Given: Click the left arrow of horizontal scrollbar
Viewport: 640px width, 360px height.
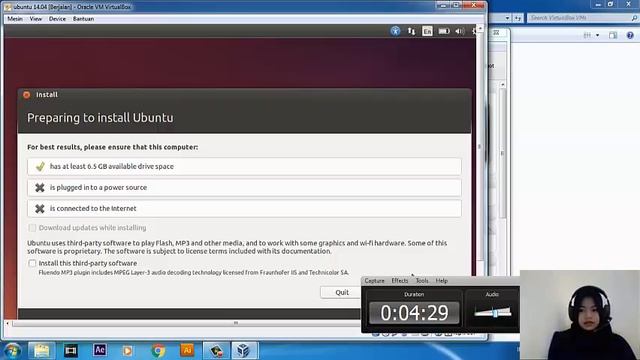Looking at the screenshot, I should coord(7,323).
